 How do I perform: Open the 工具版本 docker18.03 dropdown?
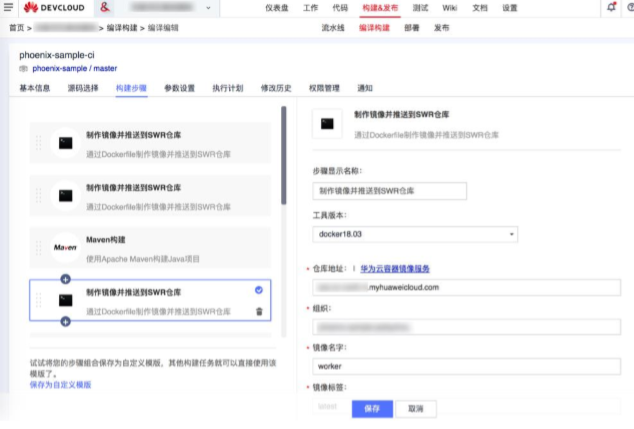tap(415, 234)
